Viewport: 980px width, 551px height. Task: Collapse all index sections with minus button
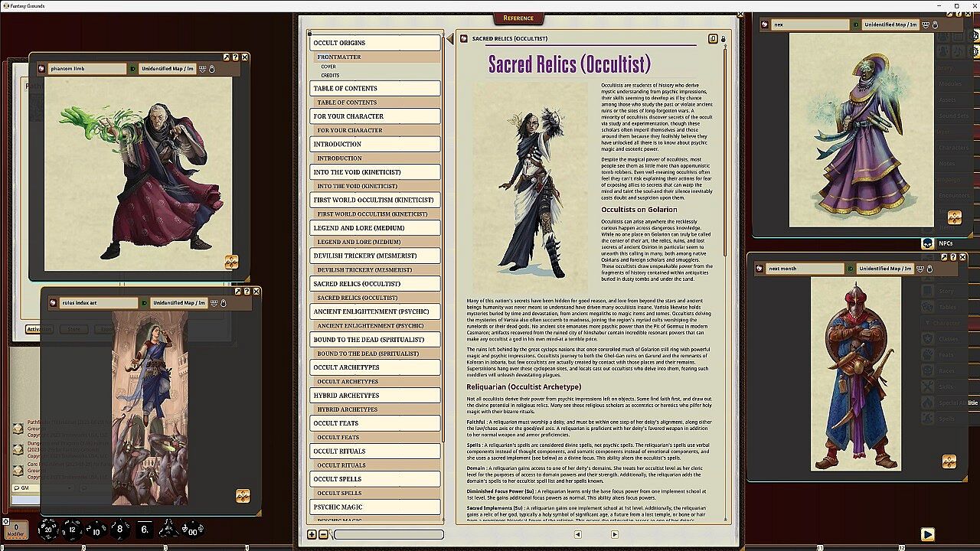323,534
